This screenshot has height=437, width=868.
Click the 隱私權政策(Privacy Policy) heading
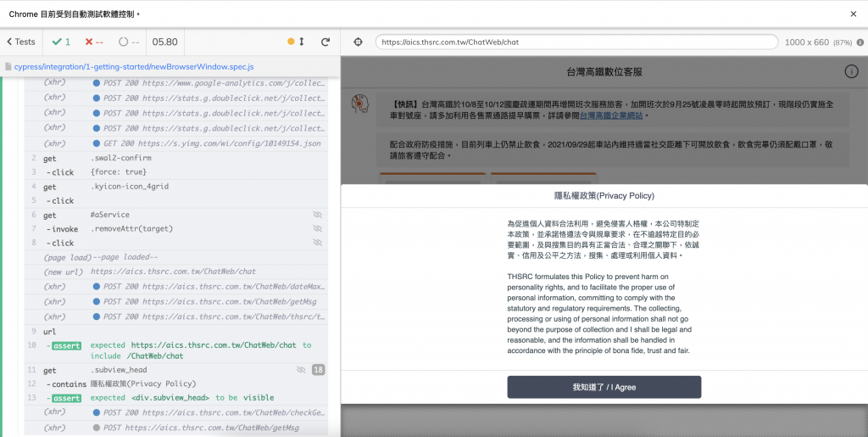click(x=604, y=195)
